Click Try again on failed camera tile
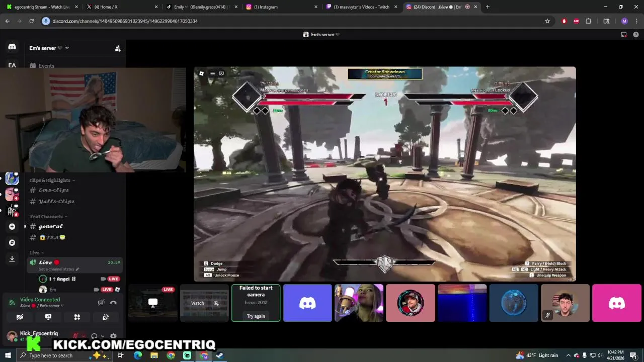This screenshot has width=644, height=362. [x=256, y=316]
